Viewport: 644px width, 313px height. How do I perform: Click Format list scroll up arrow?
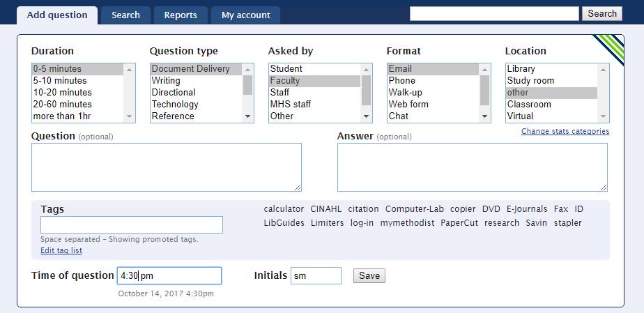484,70
